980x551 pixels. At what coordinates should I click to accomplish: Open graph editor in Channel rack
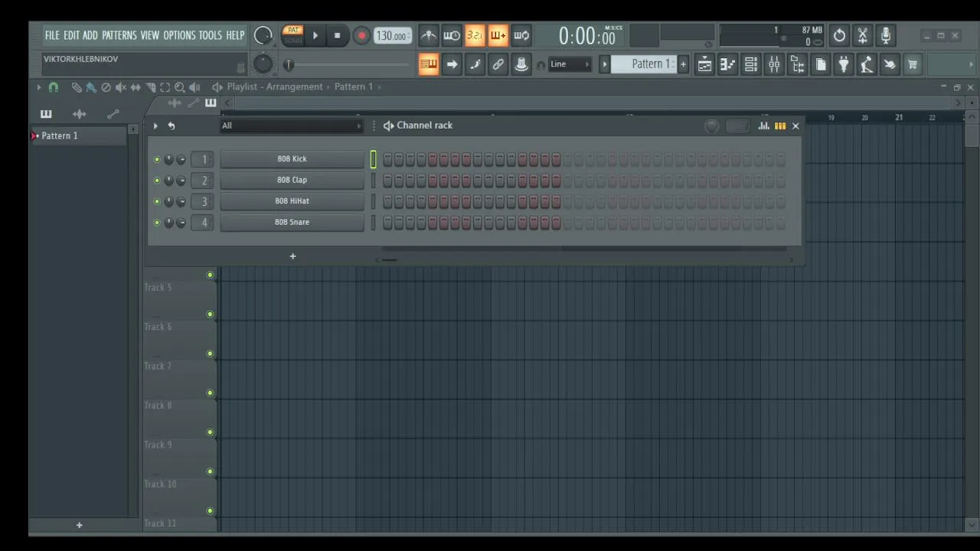(764, 126)
